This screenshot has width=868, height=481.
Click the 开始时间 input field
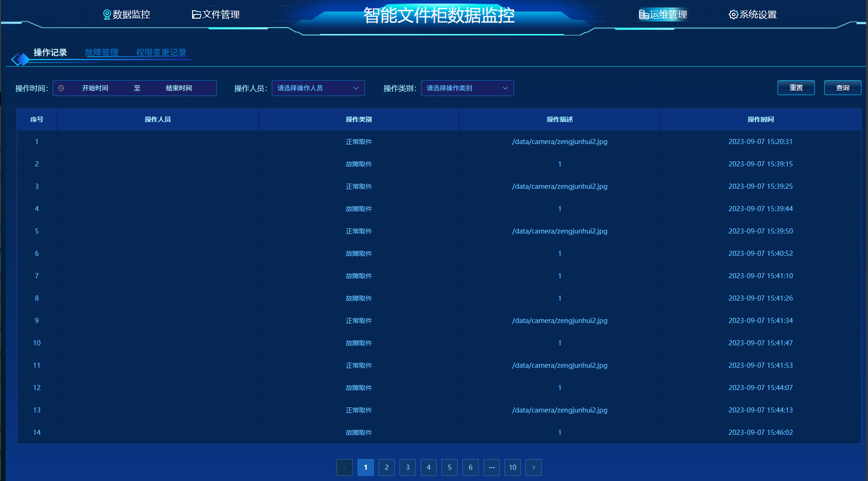[95, 88]
